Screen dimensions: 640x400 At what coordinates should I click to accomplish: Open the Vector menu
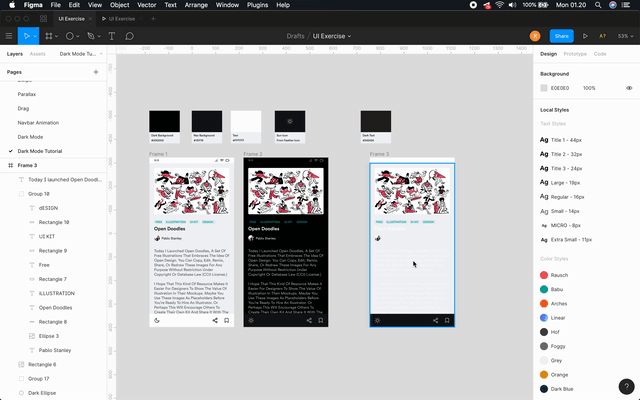coord(147,5)
